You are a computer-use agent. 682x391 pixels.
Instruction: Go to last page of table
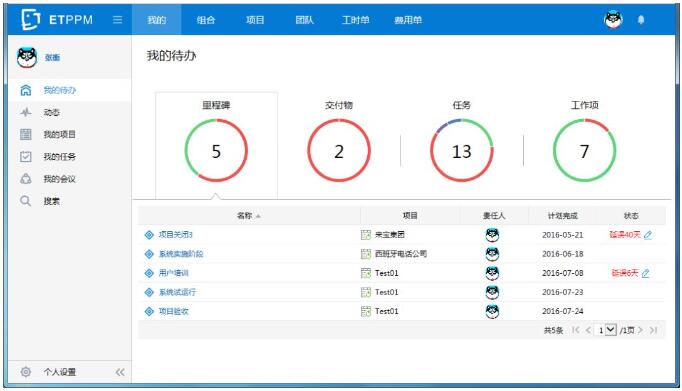tap(653, 330)
